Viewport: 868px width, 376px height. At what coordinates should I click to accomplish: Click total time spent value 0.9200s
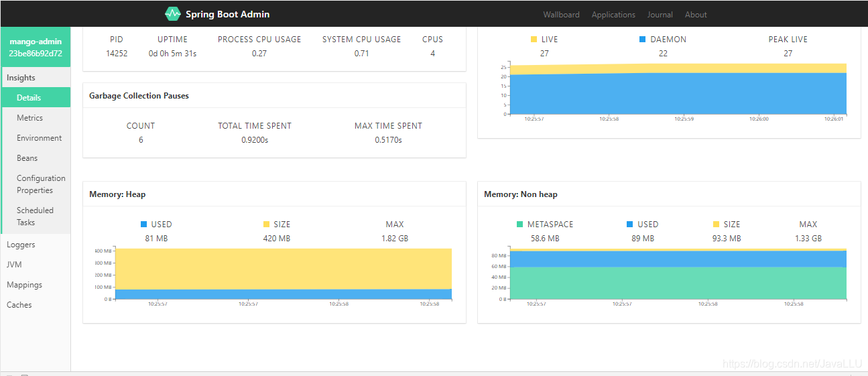(255, 140)
